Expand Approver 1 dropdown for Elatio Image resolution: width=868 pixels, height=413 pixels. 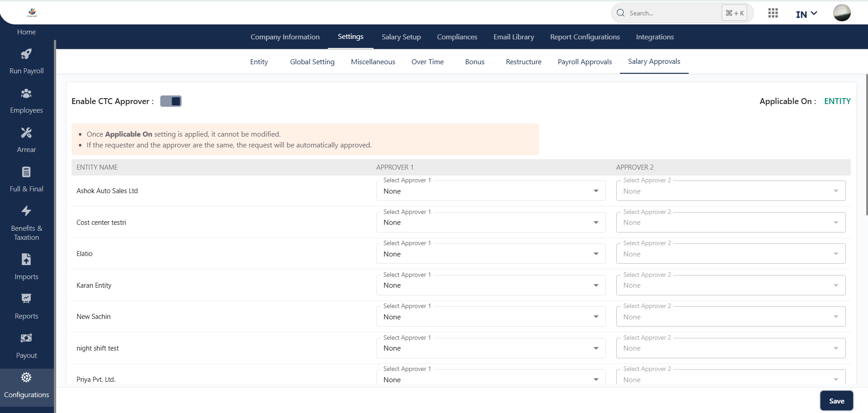[x=491, y=254]
